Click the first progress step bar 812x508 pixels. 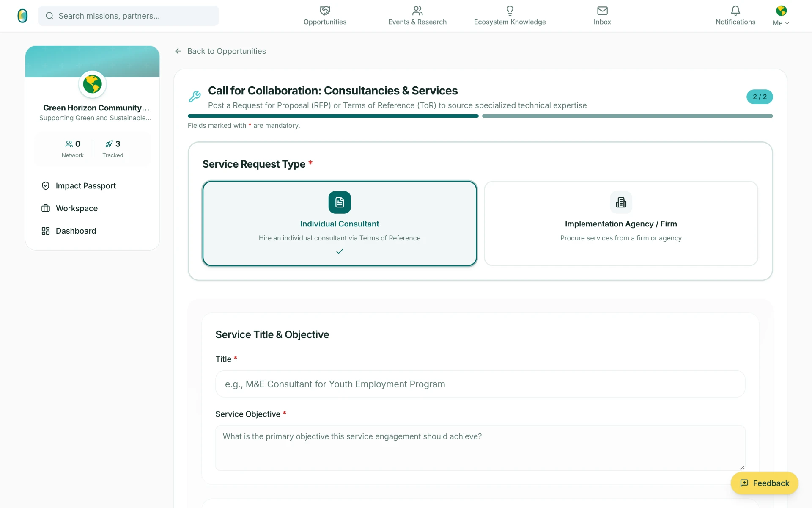click(x=333, y=116)
